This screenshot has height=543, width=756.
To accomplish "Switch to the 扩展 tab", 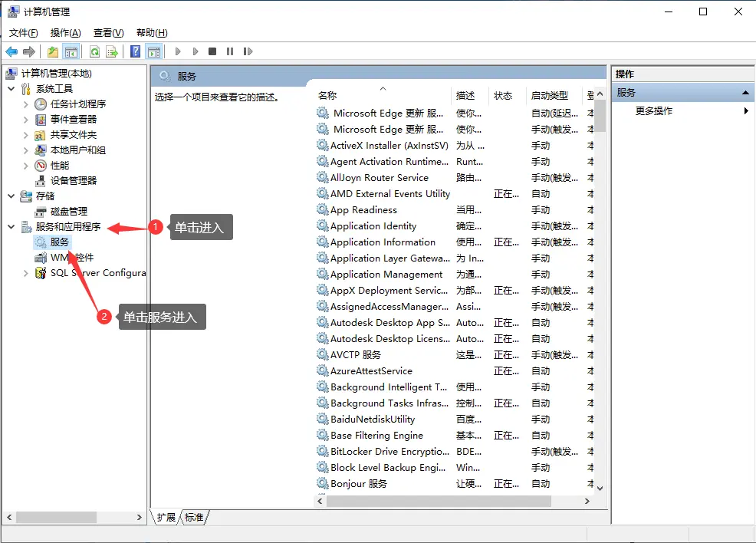I will click(166, 518).
